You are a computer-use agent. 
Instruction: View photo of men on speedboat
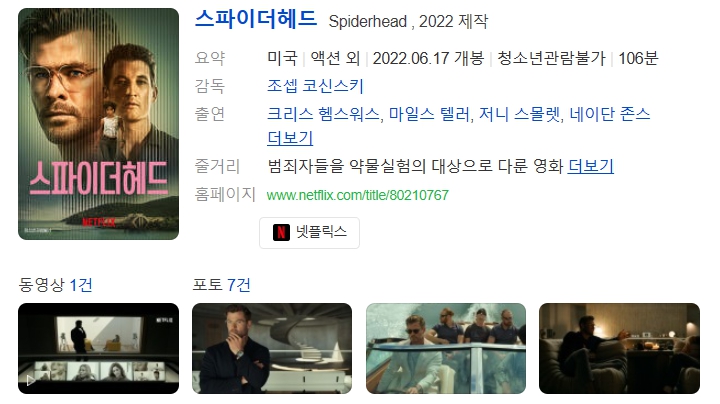pyautogui.click(x=446, y=348)
